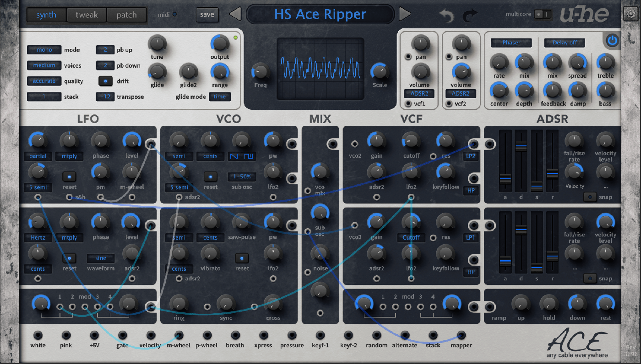Toggle the drift button

(x=106, y=81)
